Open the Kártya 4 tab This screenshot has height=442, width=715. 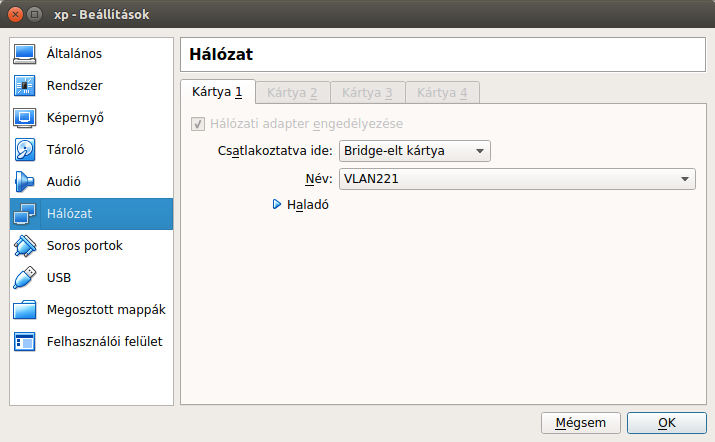442,93
